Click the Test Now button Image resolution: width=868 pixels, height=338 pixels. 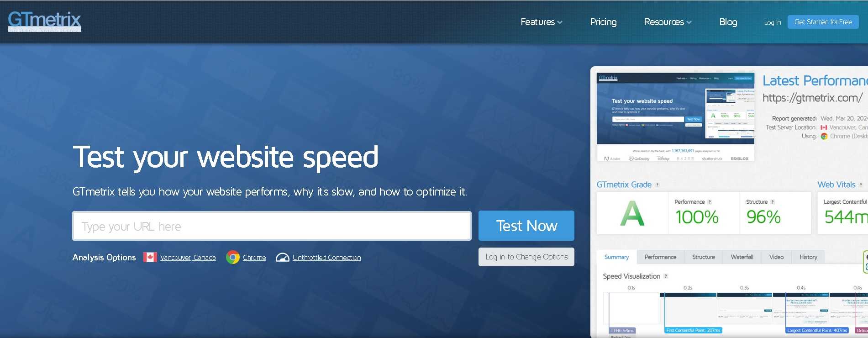[x=526, y=226]
